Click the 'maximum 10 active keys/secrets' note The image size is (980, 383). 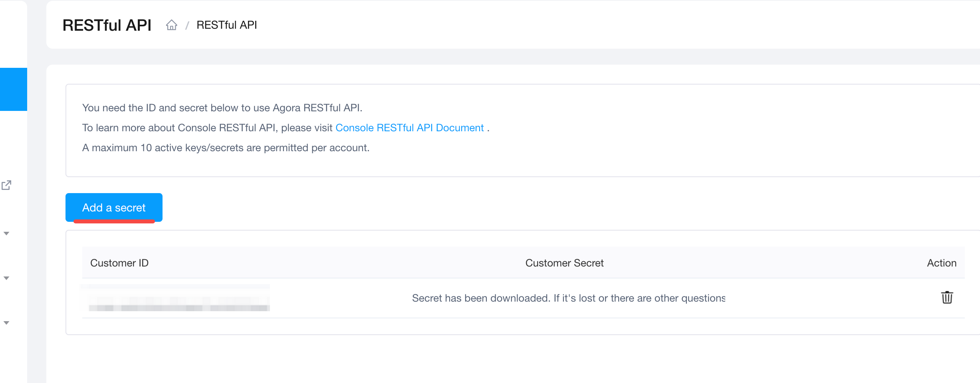[x=226, y=148]
